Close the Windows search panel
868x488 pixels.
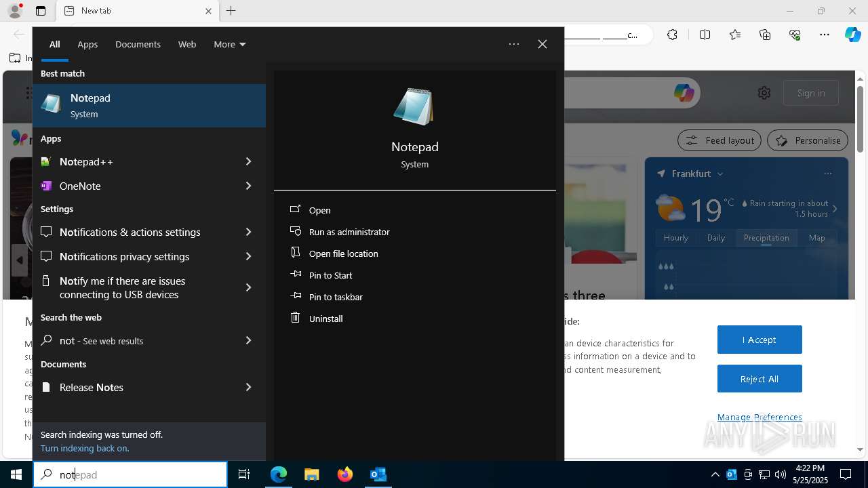click(x=542, y=44)
